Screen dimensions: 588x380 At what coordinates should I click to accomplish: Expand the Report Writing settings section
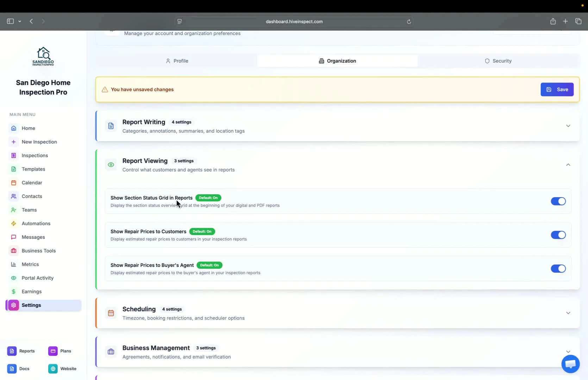(568, 126)
